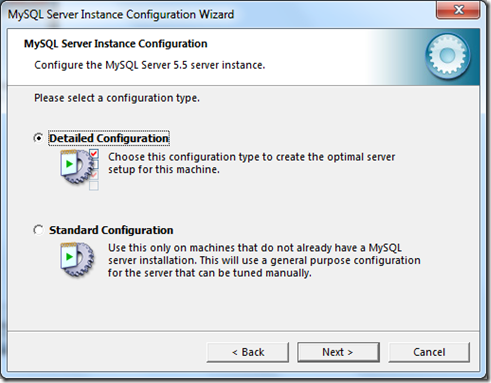
Task: Click the red checkmark box beside detailed icon
Action: click(94, 154)
